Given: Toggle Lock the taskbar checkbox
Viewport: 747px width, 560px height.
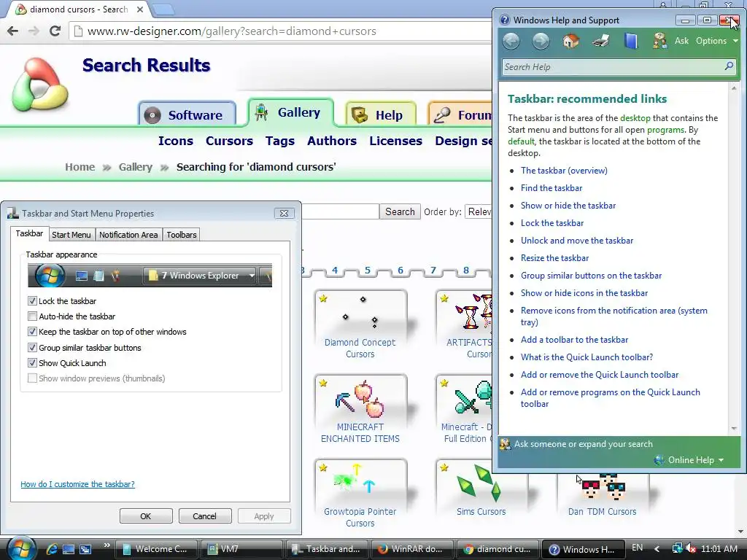Looking at the screenshot, I should click(x=32, y=301).
